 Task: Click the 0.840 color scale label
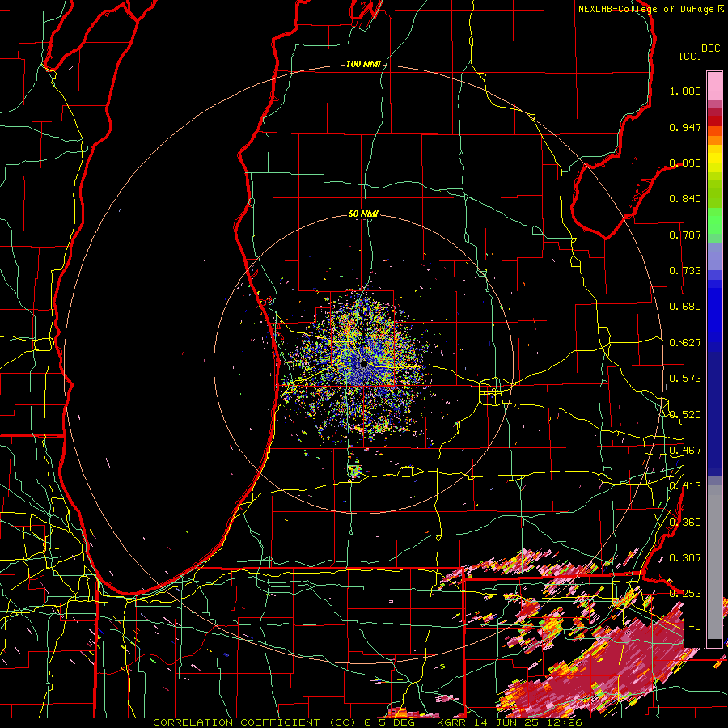point(685,199)
